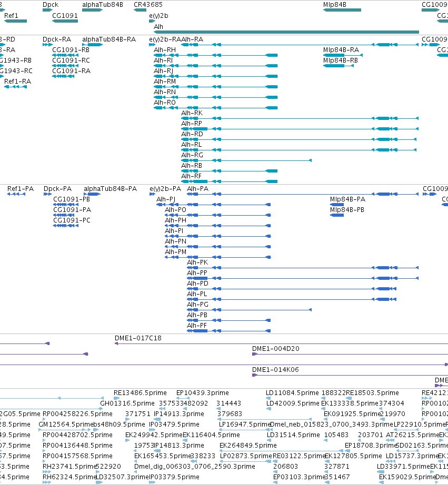Screen dimensions: 448x485
Task: Select the alphaTub84B gene label
Action: pos(103,5)
